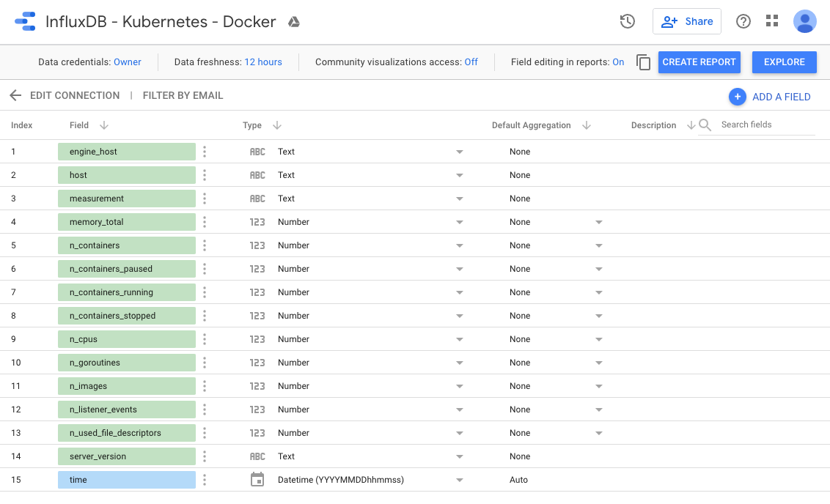The image size is (830, 504).
Task: Open the server_version three-dot menu
Action: coord(205,456)
